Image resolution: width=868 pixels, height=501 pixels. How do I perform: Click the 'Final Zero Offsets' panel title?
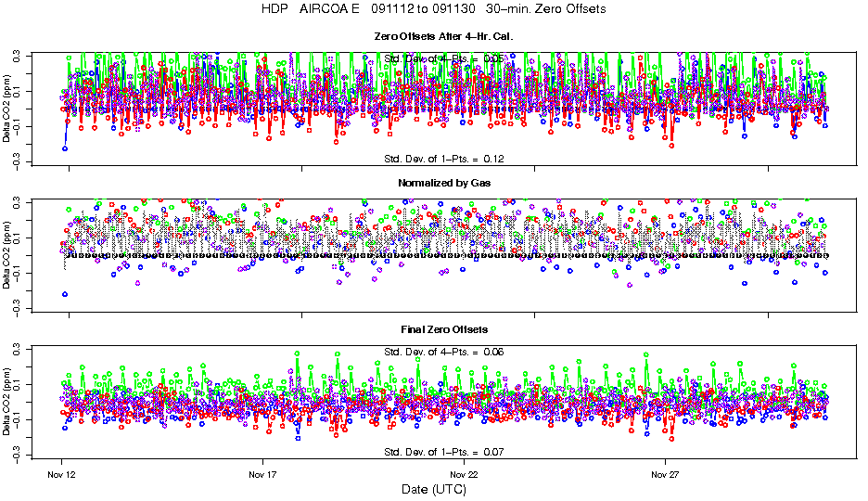pyautogui.click(x=444, y=330)
